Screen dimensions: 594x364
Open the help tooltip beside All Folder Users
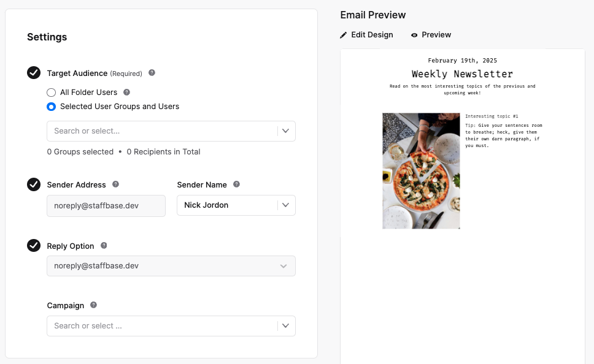coord(126,92)
